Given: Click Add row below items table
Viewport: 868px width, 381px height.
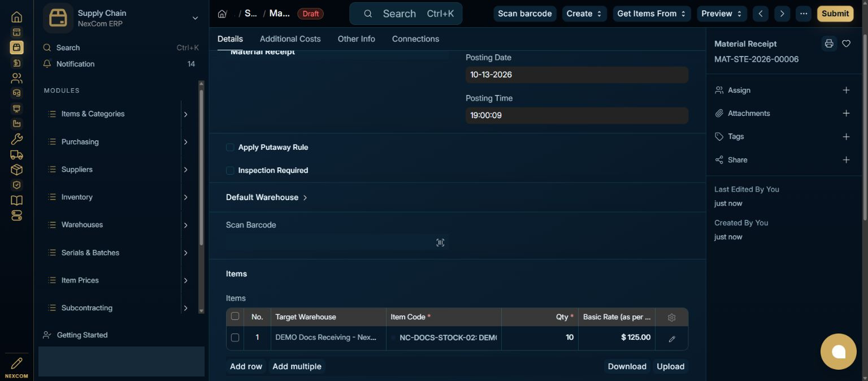Looking at the screenshot, I should [x=246, y=366].
